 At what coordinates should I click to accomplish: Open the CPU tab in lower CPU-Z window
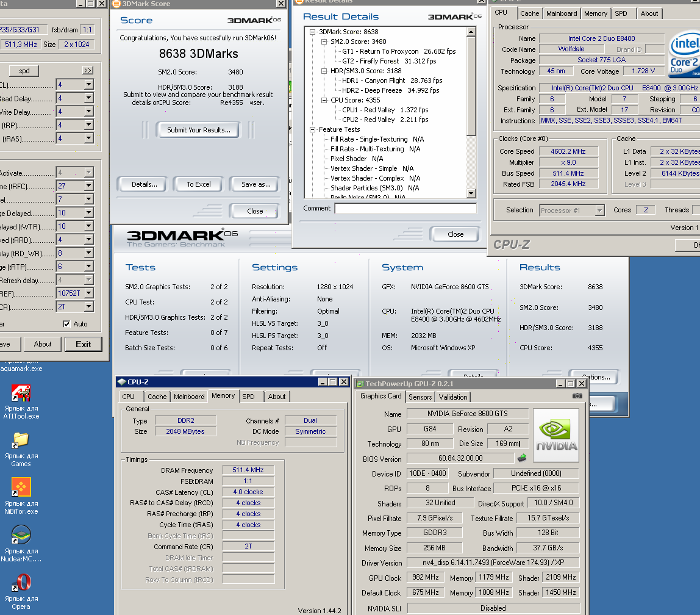click(x=128, y=397)
